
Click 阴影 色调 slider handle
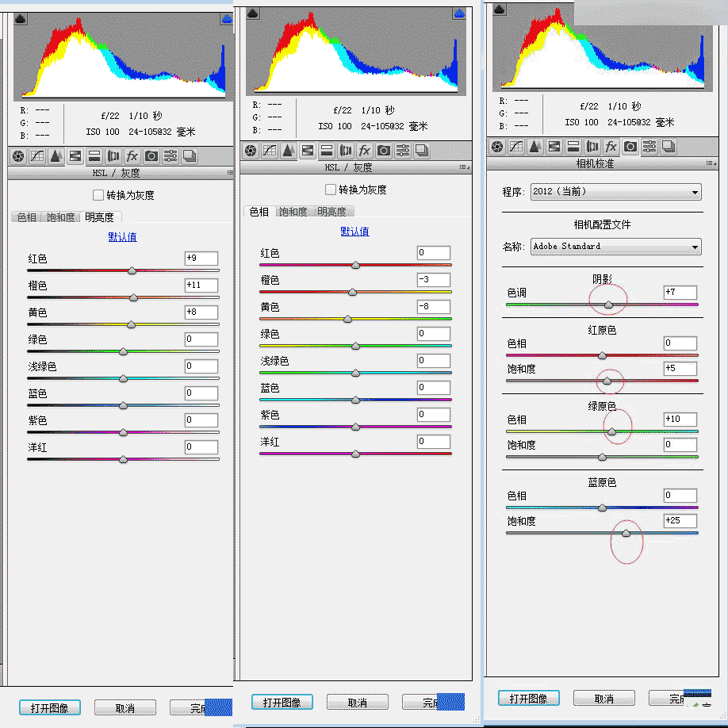click(608, 305)
